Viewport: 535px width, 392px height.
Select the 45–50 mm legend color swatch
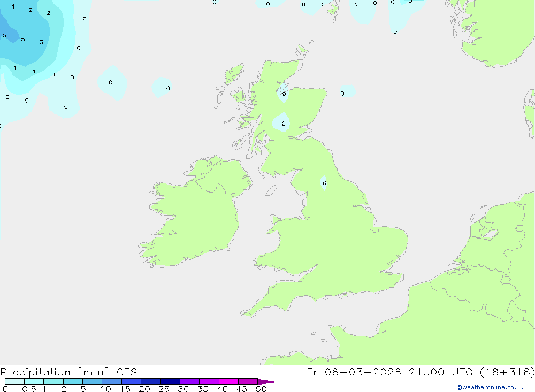[248, 381]
